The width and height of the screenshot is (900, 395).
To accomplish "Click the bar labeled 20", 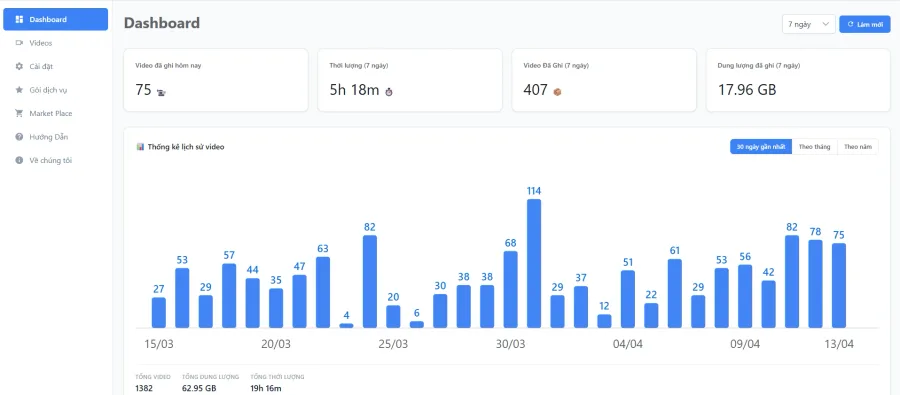I will (x=393, y=316).
